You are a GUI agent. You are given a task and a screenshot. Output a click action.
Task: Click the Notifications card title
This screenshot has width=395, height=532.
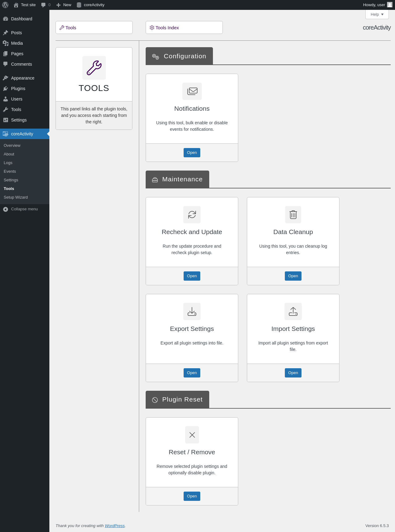(192, 109)
